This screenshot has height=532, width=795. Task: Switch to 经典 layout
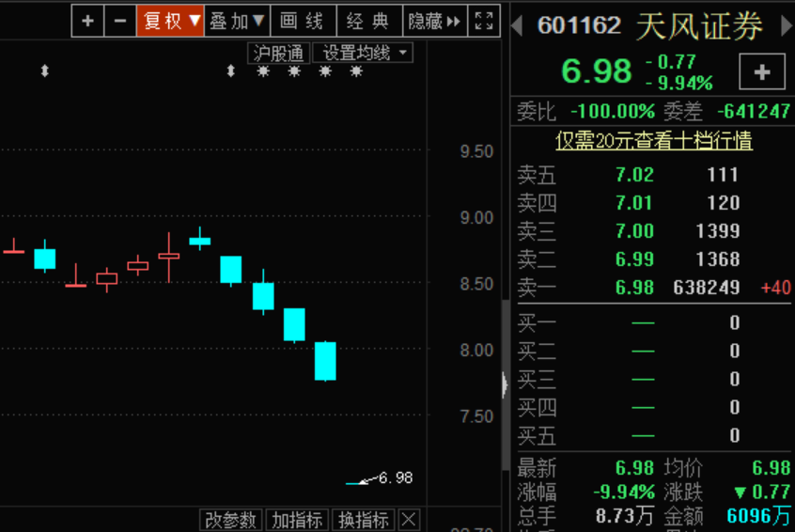click(369, 21)
